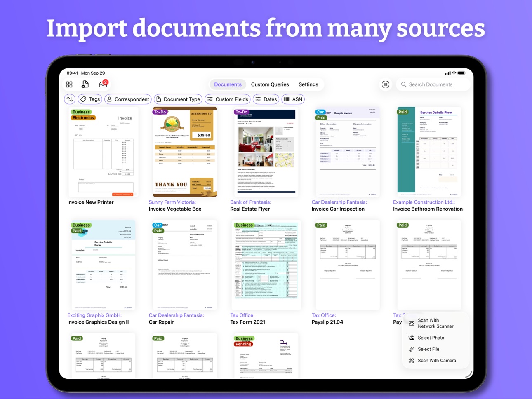Check the battery indicator in the status bar

click(x=462, y=73)
